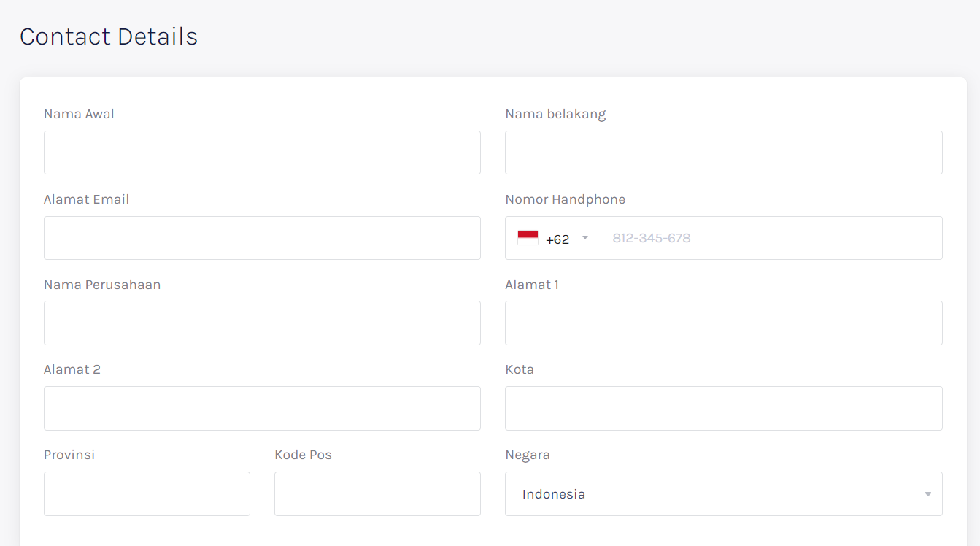The height and width of the screenshot is (546, 980).
Task: Select the Alamat 1 input box
Action: [x=723, y=323]
